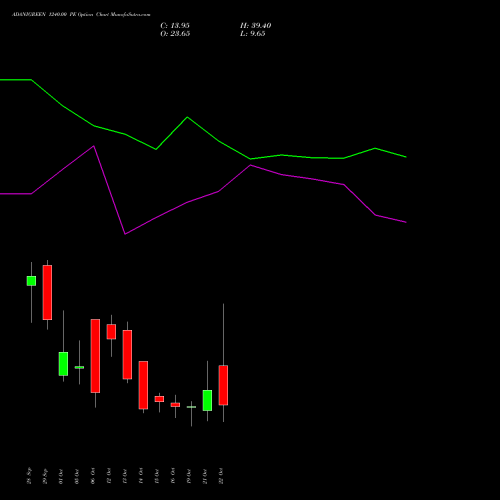Click the 22 Oct date axis label

[x=221, y=476]
